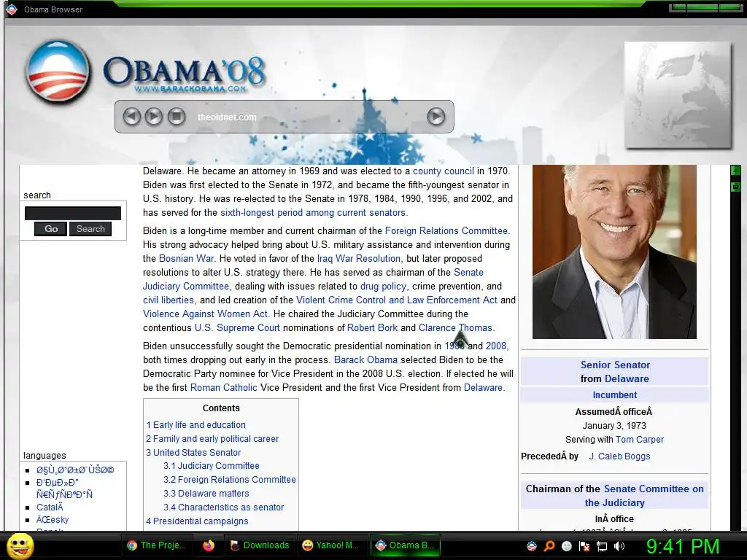
Task: Click the browser Back arrow button
Action: pos(131,117)
